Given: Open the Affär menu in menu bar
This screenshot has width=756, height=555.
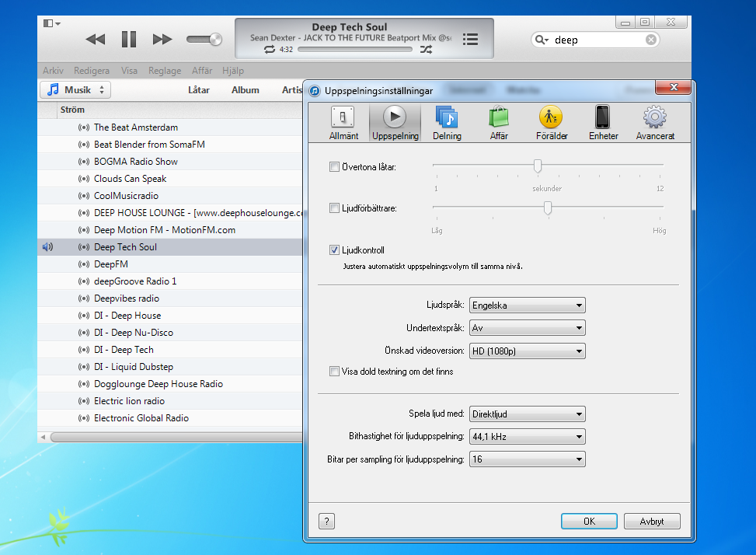Looking at the screenshot, I should pos(202,71).
